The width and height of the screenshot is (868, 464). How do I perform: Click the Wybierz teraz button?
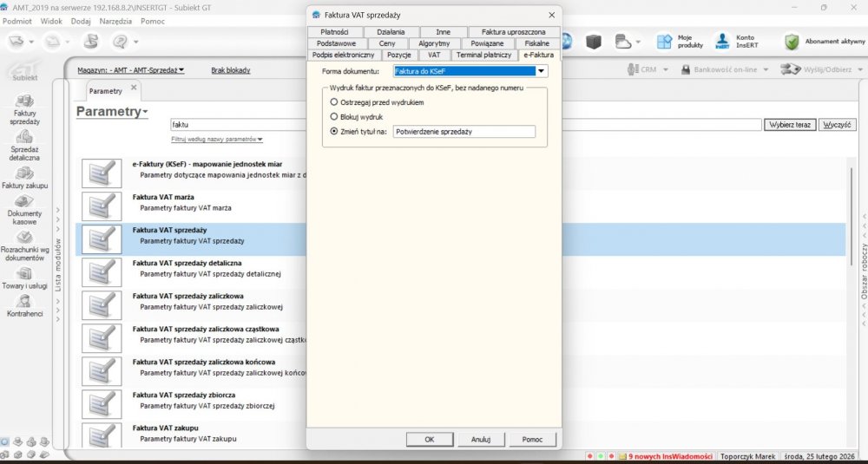790,124
